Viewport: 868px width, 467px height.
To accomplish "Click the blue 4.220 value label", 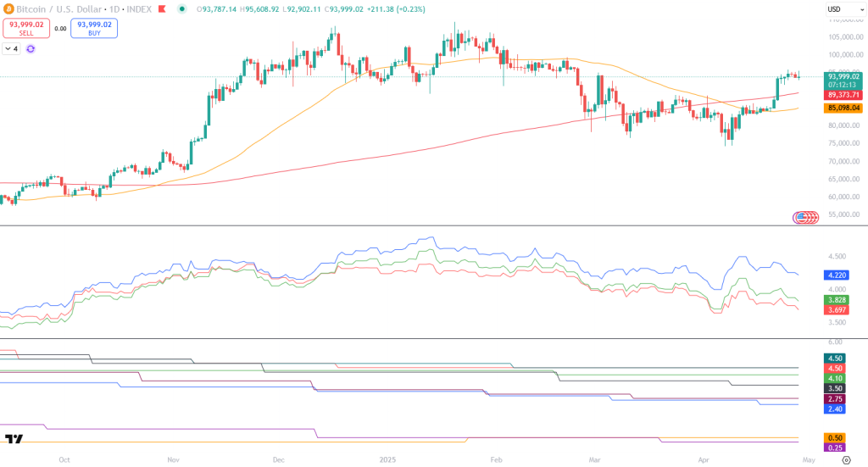I will 837,275.
